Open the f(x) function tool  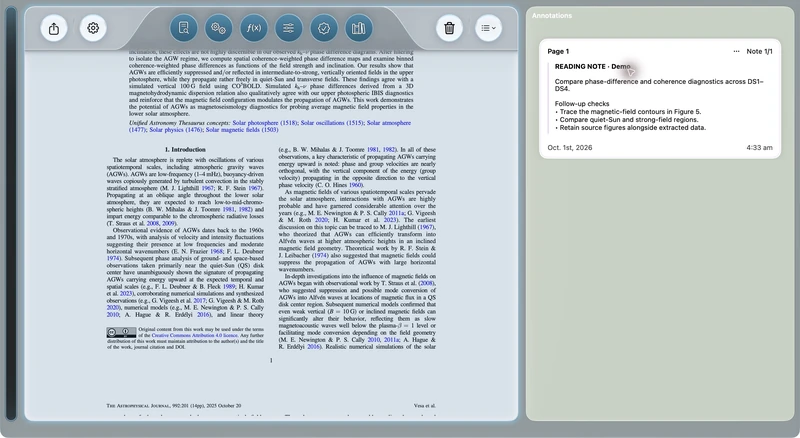click(254, 28)
